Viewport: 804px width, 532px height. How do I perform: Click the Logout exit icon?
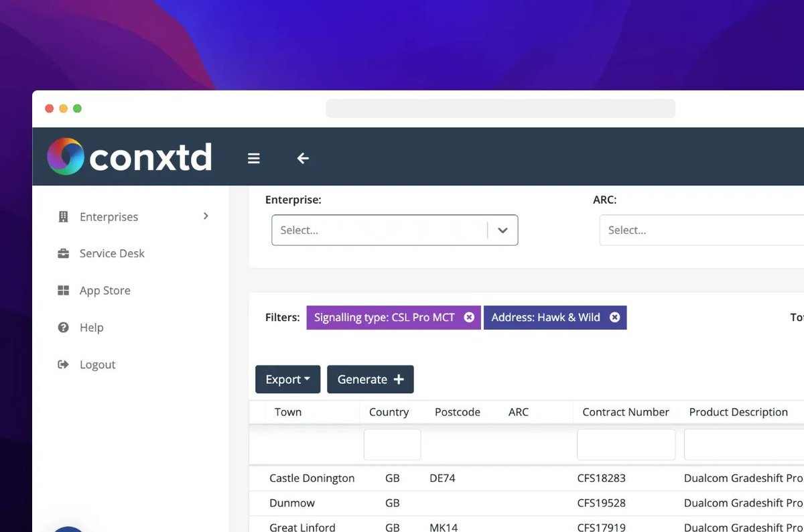click(64, 364)
